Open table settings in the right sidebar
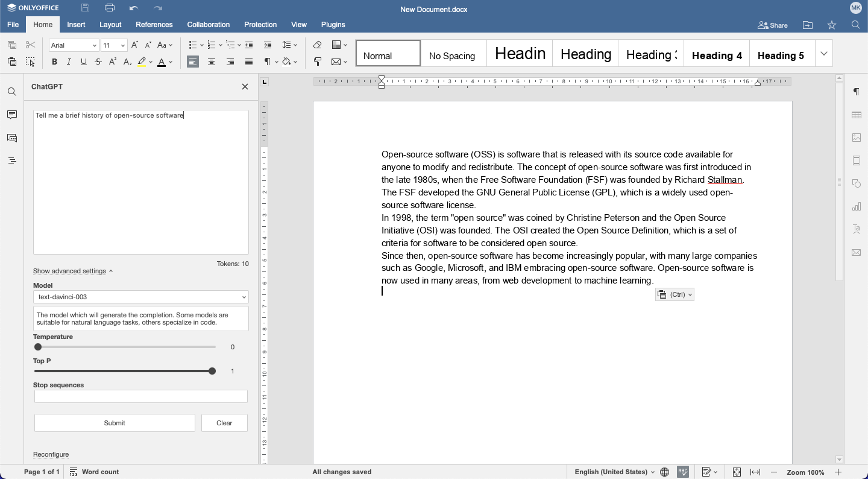Viewport: 868px width, 479px height. pos(857,115)
